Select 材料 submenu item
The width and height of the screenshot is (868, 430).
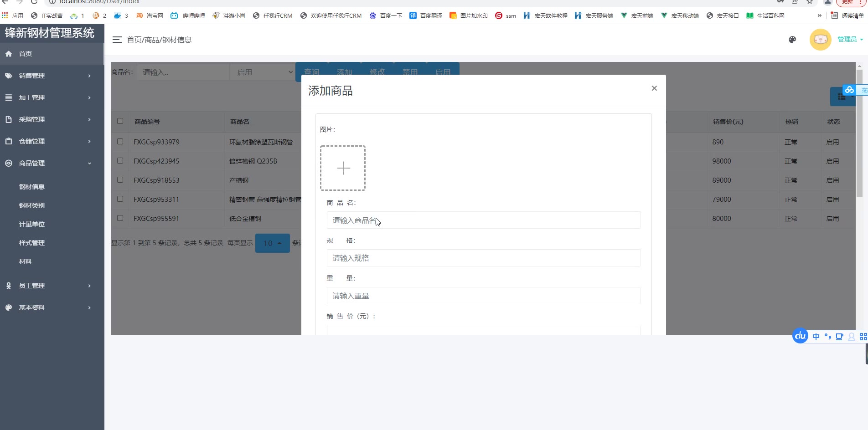point(26,261)
